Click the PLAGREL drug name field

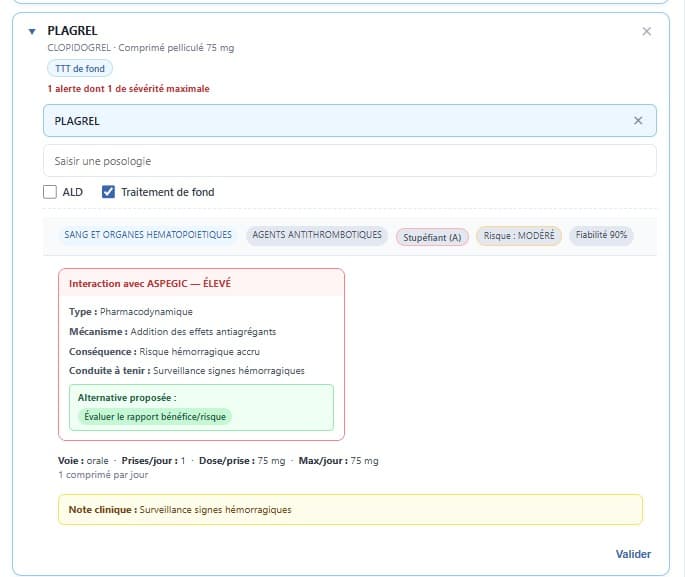pyautogui.click(x=349, y=121)
